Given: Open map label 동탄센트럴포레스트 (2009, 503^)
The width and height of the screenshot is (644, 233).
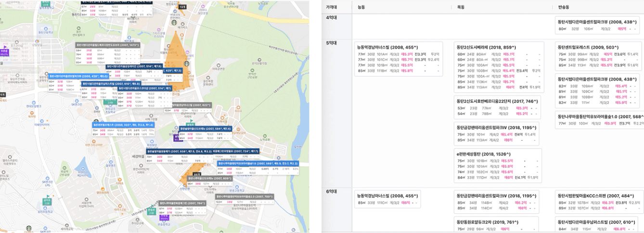Looking at the screenshot, I should tap(123, 125).
